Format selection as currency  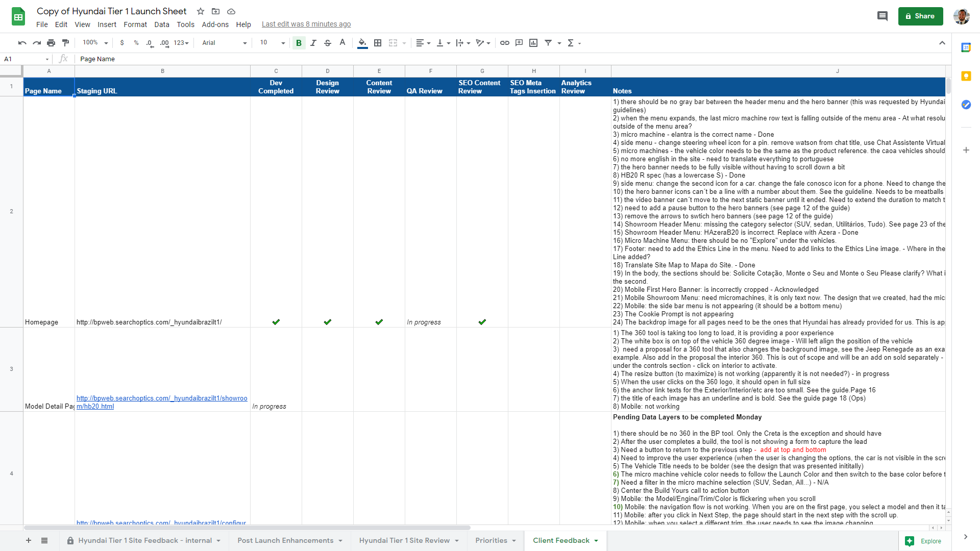pos(122,43)
